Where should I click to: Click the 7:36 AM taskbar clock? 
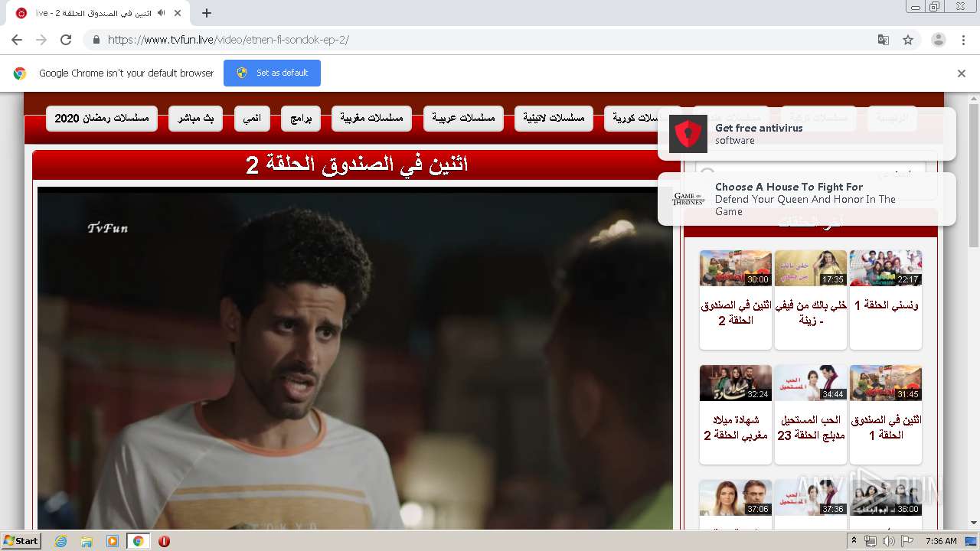click(940, 541)
